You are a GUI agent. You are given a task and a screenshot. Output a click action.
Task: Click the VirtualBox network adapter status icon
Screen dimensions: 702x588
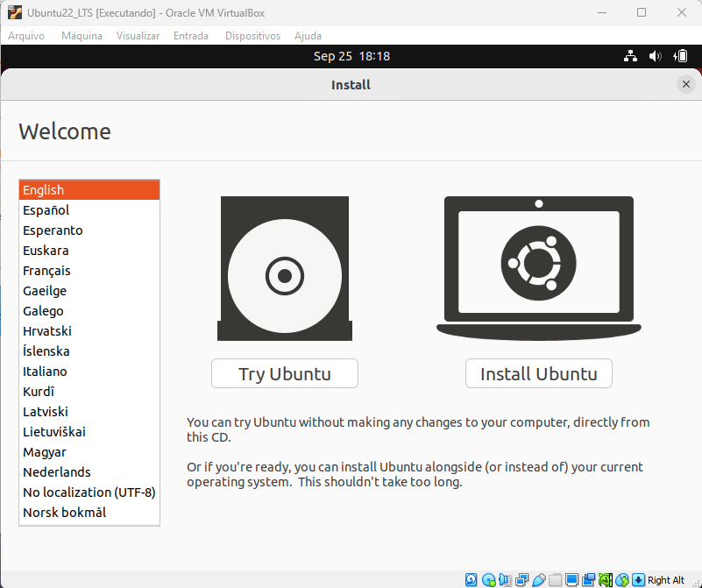522,580
